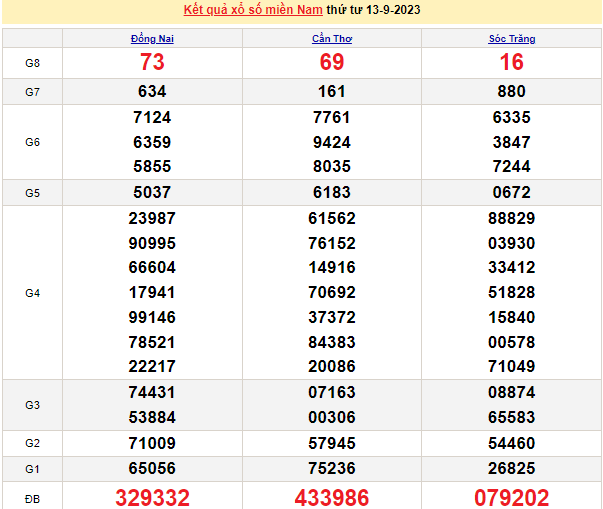The width and height of the screenshot is (603, 509).
Task: Open the Sóc Trăng province link
Action: pyautogui.click(x=511, y=39)
